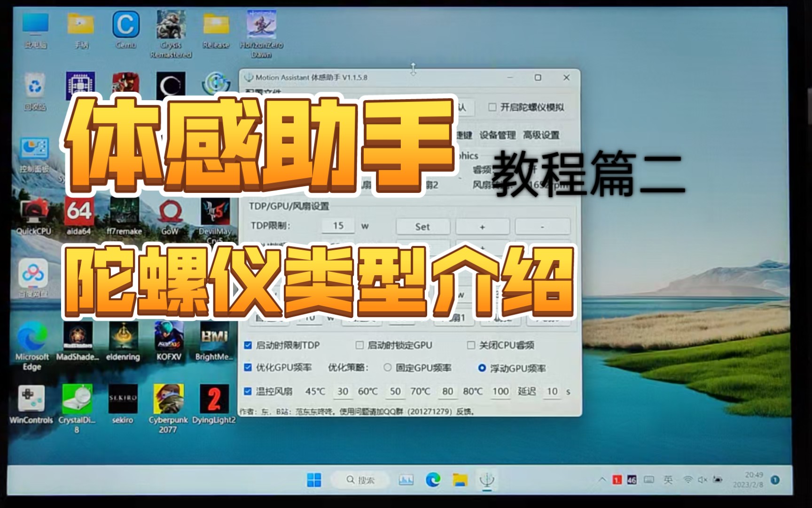Launch the Microsoft Edge desktop shortcut
Image resolution: width=812 pixels, height=508 pixels.
pyautogui.click(x=32, y=346)
